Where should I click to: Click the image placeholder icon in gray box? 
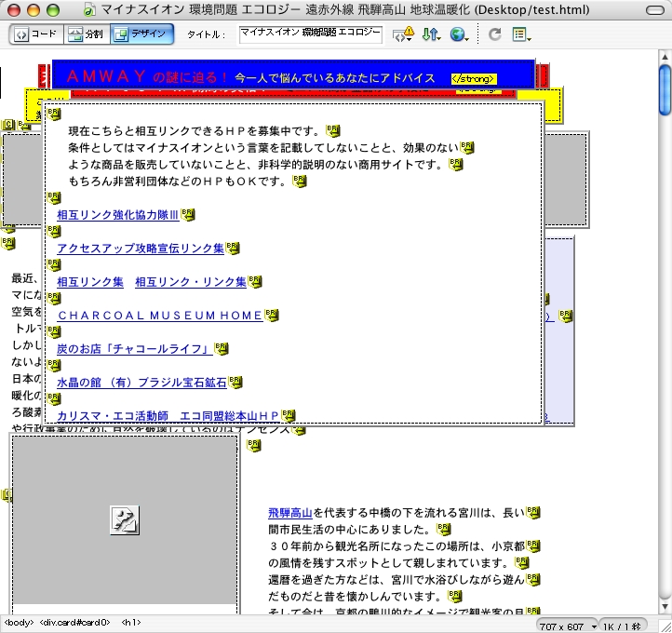tap(125, 519)
